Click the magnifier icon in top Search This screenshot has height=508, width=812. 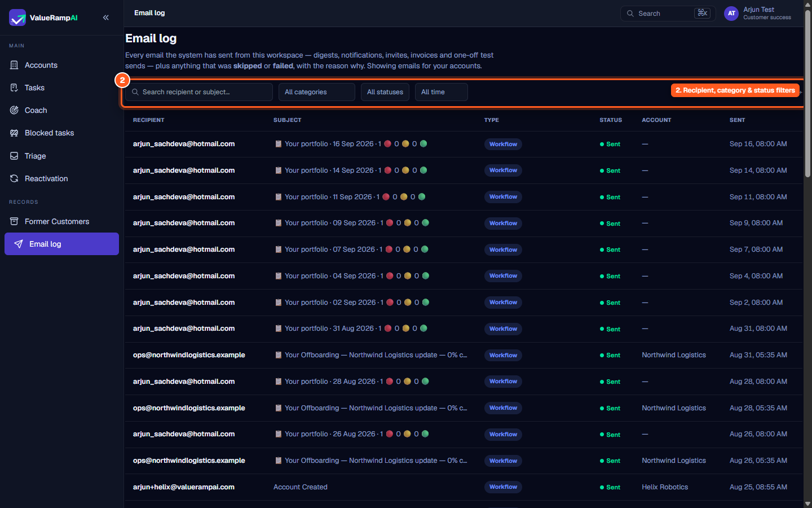click(630, 14)
